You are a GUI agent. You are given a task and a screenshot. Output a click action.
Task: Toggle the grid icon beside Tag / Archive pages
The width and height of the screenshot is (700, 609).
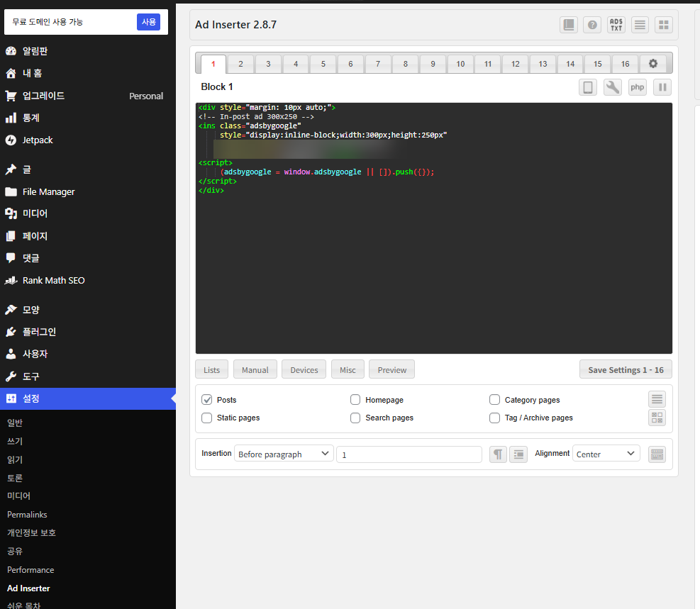[x=657, y=418]
